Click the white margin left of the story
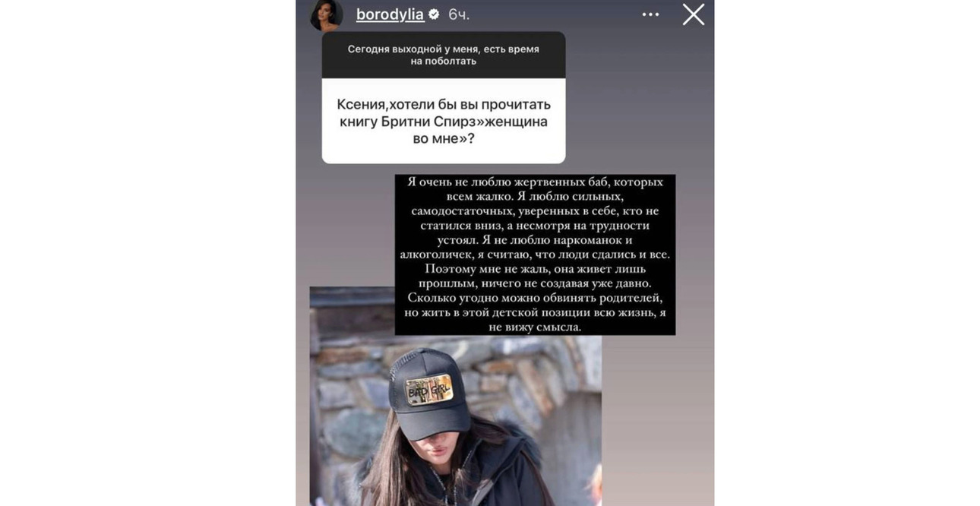The image size is (980, 506). (x=147, y=253)
